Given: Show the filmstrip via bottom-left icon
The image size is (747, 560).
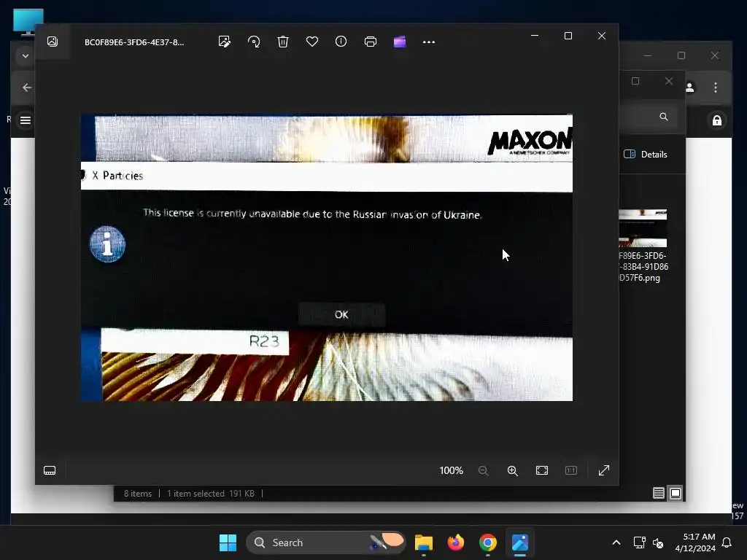Looking at the screenshot, I should pos(50,470).
